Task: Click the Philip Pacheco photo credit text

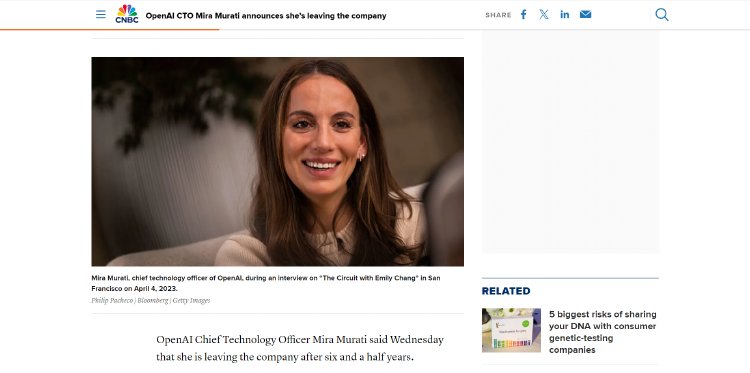Action: [x=112, y=300]
